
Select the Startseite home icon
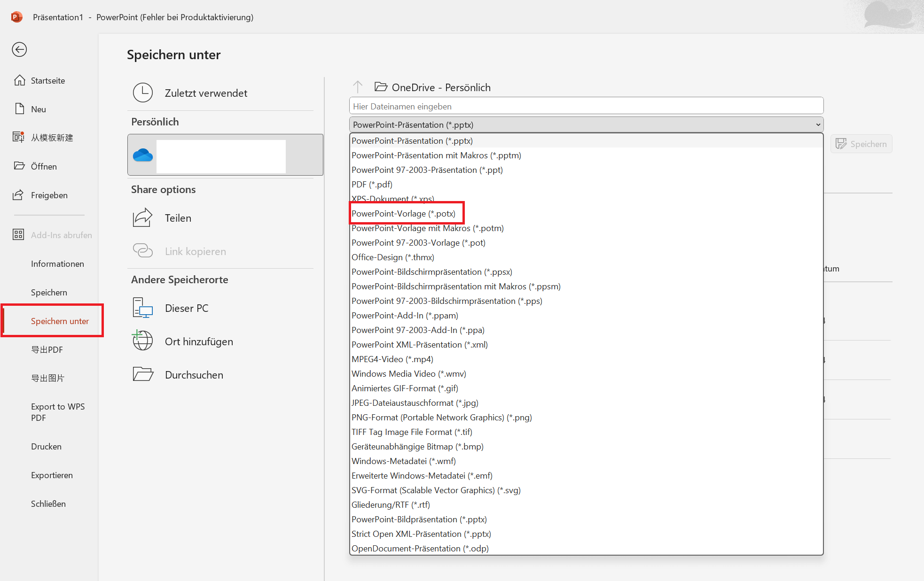tap(19, 80)
